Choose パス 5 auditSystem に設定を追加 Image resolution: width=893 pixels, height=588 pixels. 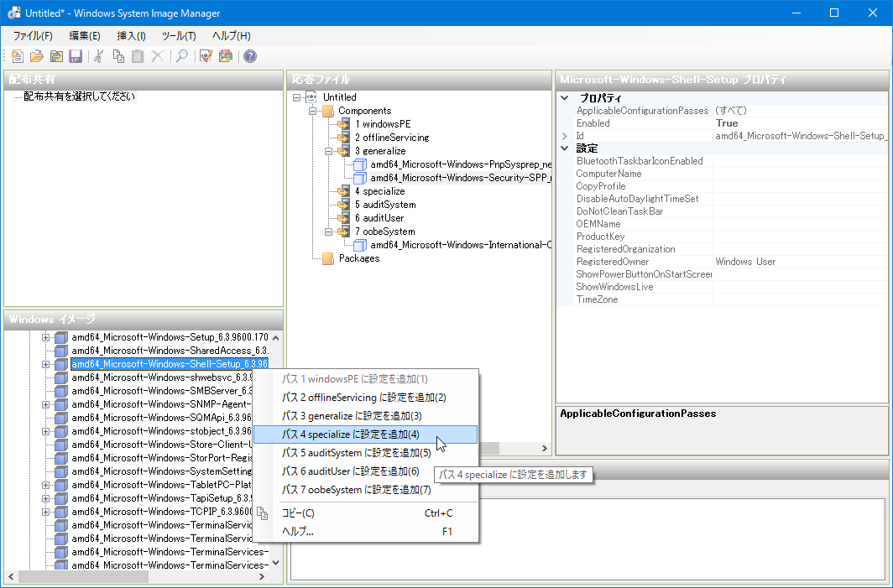coord(365,453)
